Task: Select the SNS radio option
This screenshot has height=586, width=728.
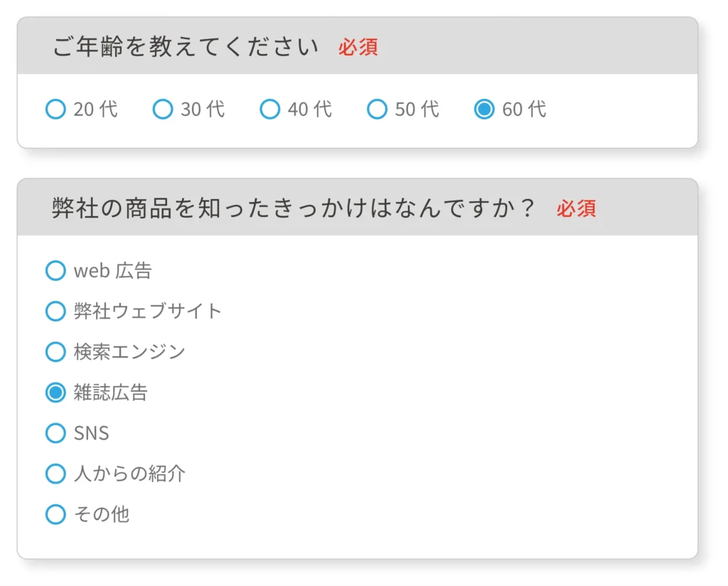Action: click(x=55, y=433)
